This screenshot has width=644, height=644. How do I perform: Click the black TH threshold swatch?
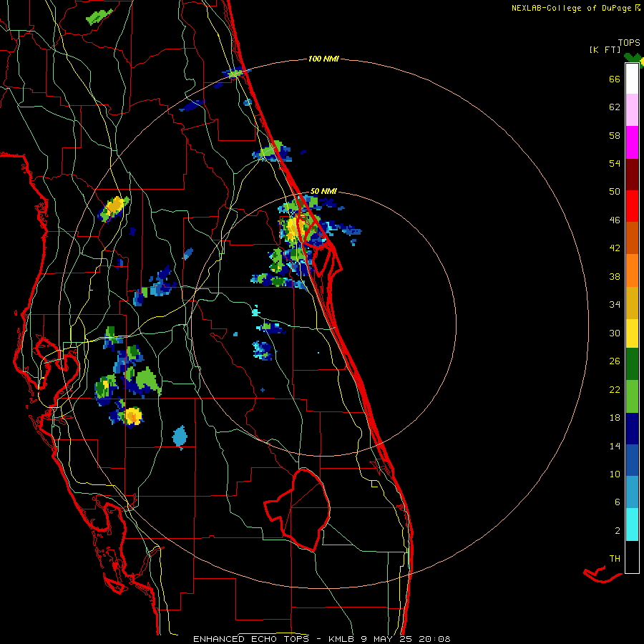coord(632,557)
